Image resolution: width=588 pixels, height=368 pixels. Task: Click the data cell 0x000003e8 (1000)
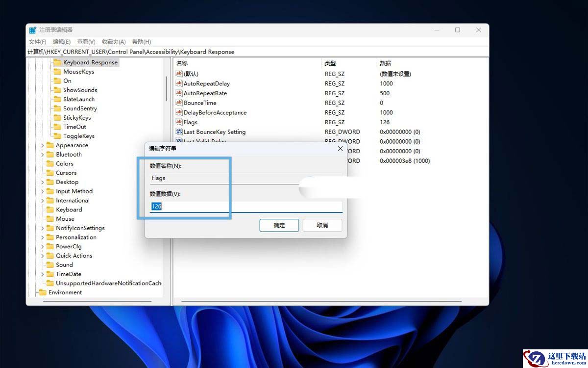(x=405, y=160)
